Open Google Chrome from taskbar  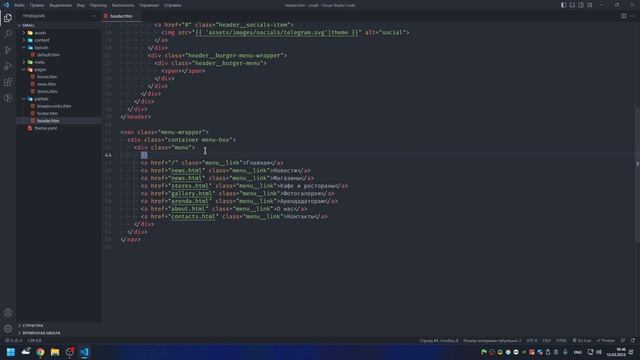coord(40,352)
